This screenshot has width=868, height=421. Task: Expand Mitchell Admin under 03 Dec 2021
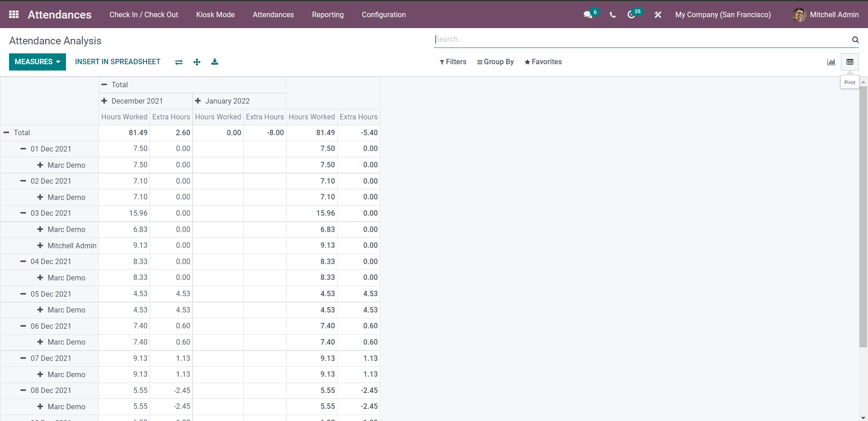(x=49, y=246)
